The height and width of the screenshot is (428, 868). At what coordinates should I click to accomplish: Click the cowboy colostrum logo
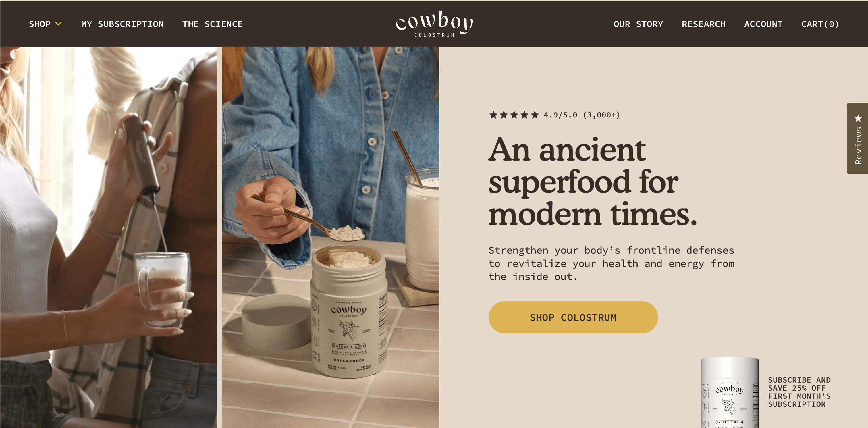(x=434, y=24)
